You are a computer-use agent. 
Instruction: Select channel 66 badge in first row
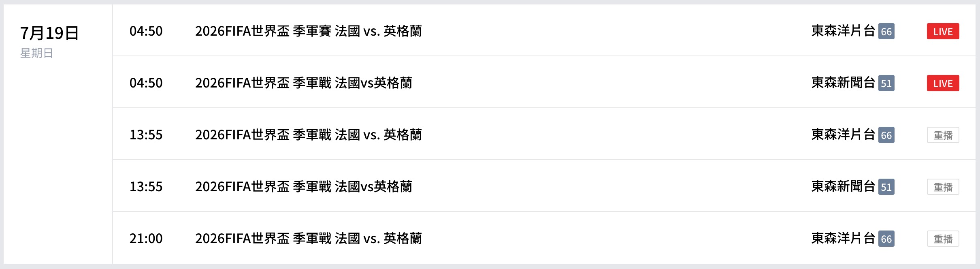point(886,31)
